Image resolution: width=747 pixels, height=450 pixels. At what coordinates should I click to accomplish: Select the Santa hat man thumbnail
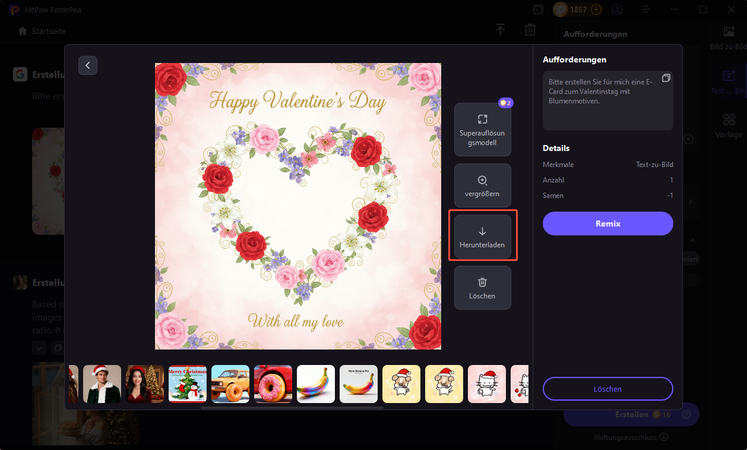pyautogui.click(x=102, y=383)
